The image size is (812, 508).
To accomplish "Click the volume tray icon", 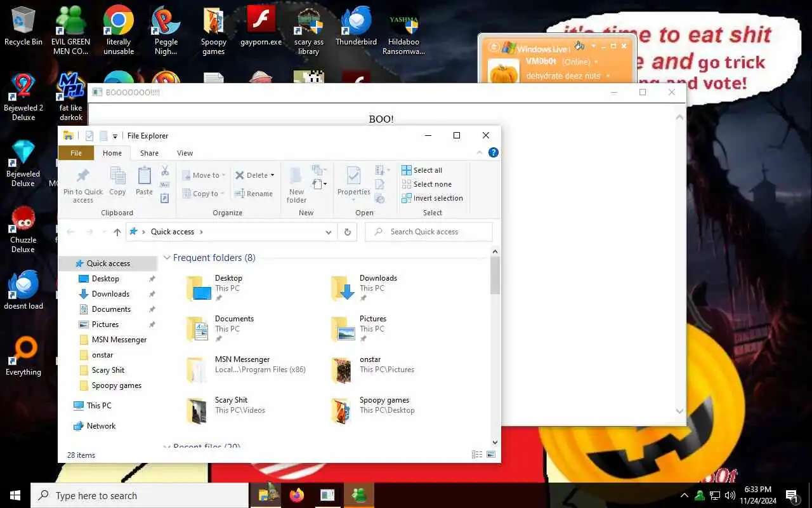I will tap(730, 495).
